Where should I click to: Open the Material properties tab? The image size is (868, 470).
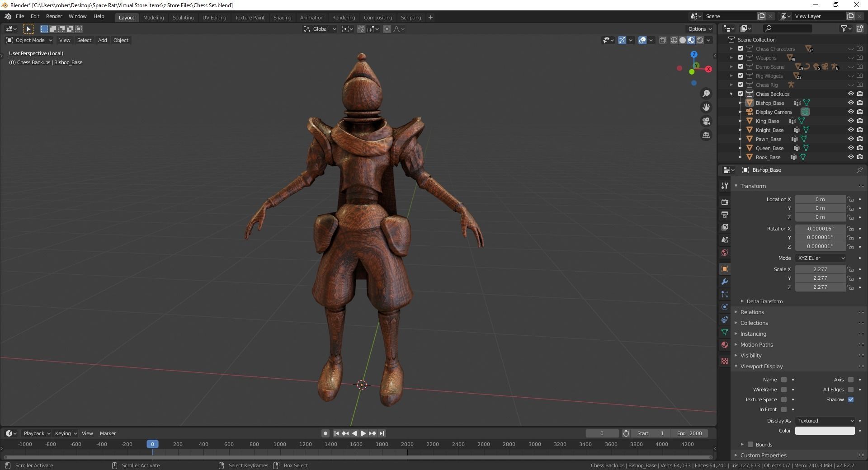point(725,345)
